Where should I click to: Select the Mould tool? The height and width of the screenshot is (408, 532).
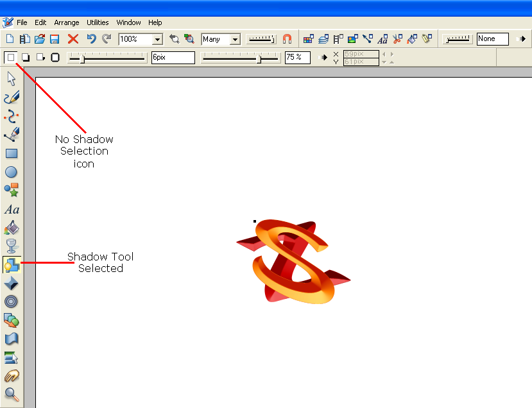click(x=12, y=339)
